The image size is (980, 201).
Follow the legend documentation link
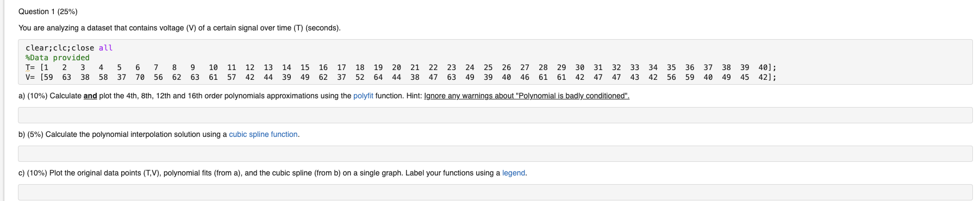tap(514, 173)
